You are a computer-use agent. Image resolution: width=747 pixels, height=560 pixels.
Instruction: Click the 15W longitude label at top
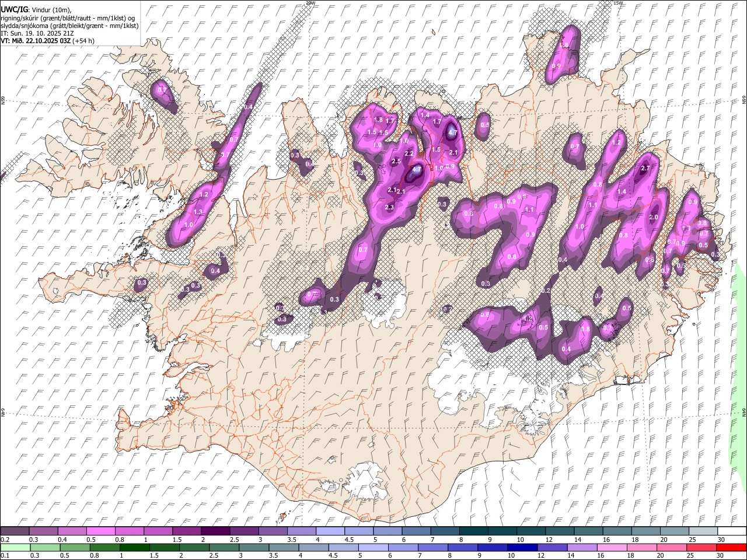click(617, 3)
